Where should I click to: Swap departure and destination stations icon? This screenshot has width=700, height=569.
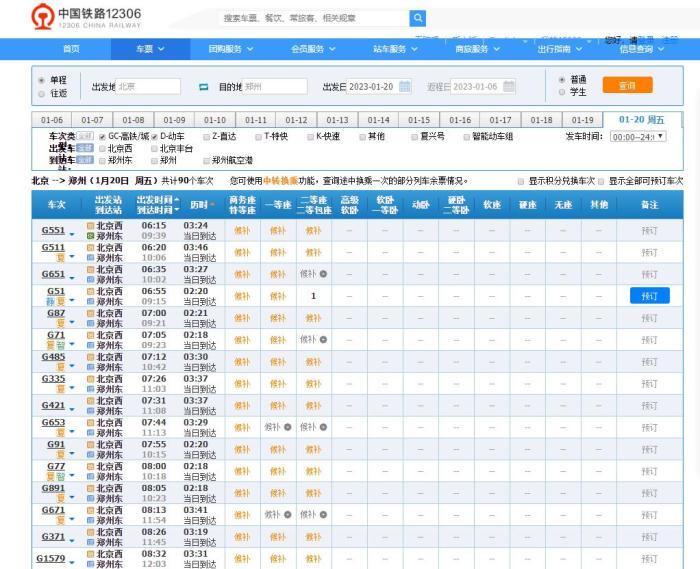click(203, 87)
